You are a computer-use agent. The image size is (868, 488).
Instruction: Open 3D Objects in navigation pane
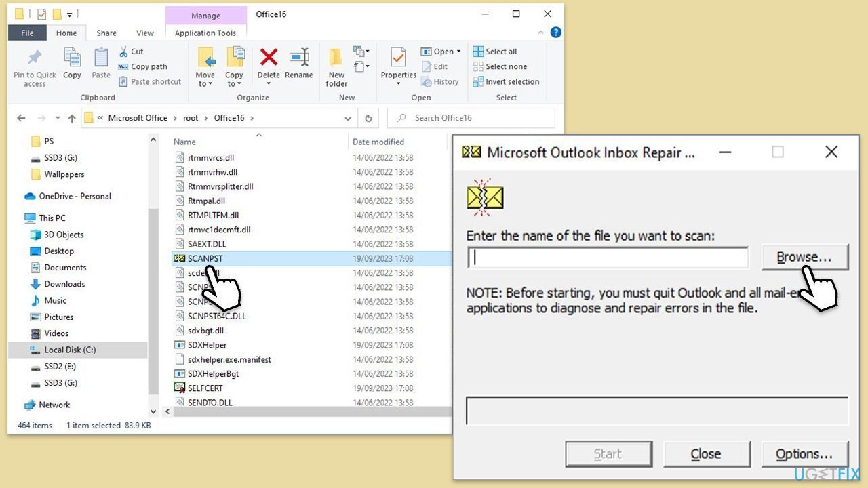click(57, 235)
